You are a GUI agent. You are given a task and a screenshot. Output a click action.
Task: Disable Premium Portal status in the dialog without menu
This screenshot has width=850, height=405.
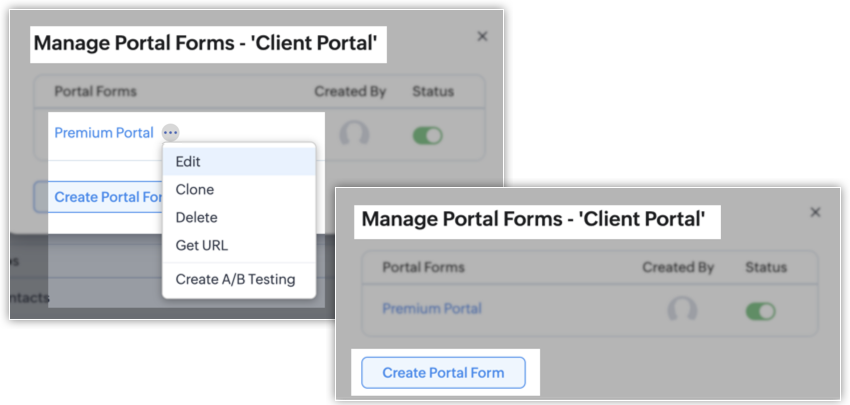pyautogui.click(x=760, y=311)
